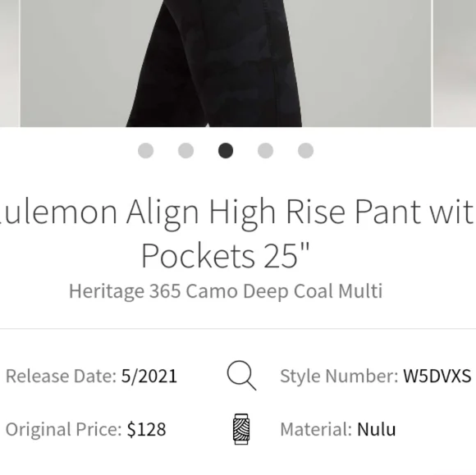
Task: Open the main legging product photo
Action: [x=226, y=63]
